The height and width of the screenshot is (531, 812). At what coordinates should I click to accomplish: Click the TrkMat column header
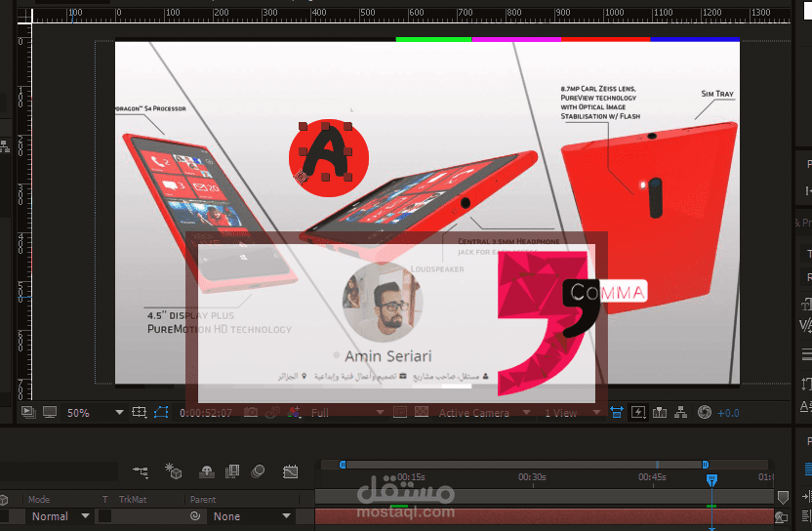tap(133, 500)
